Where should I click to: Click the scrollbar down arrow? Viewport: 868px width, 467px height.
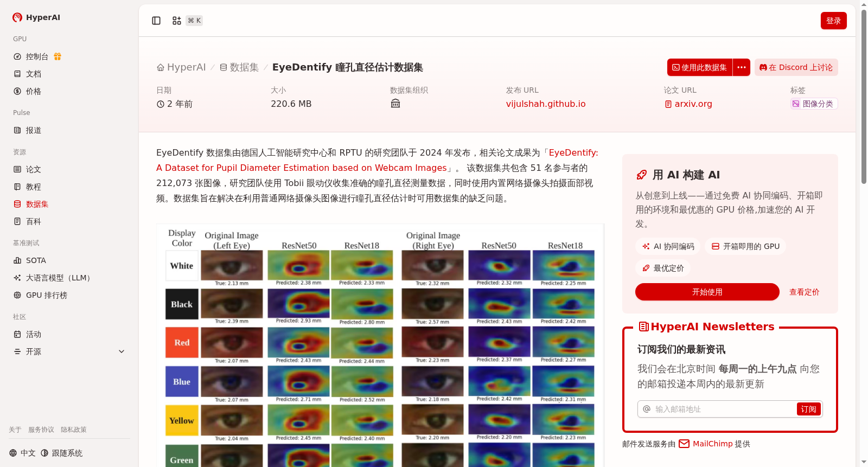(864, 462)
